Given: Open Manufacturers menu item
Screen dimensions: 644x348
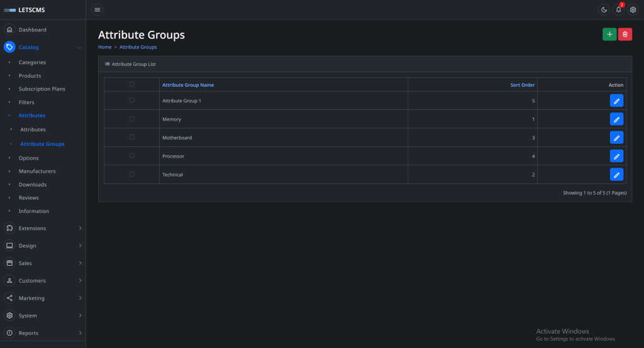Looking at the screenshot, I should pos(37,171).
